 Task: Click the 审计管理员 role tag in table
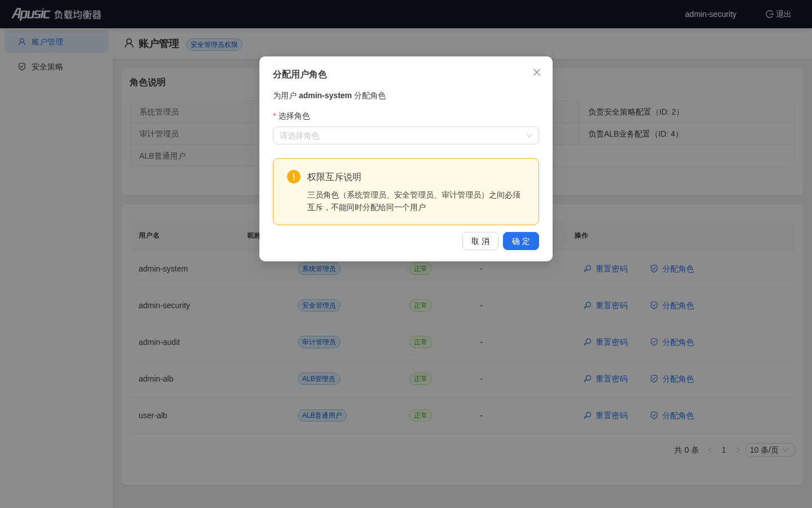(319, 342)
